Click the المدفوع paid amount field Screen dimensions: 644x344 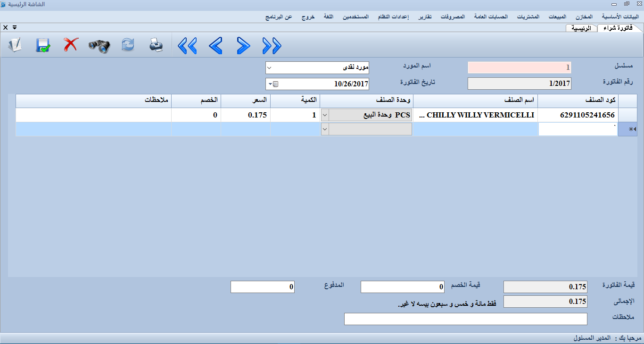pos(263,287)
